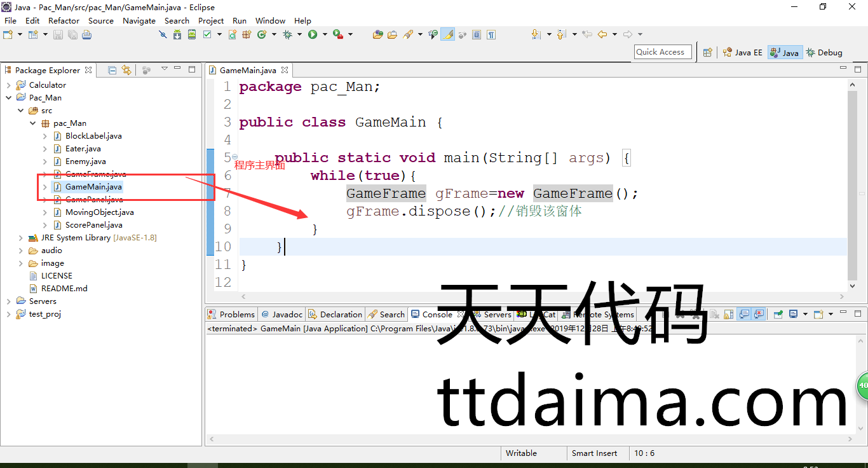Switch to the Debug perspective

824,53
